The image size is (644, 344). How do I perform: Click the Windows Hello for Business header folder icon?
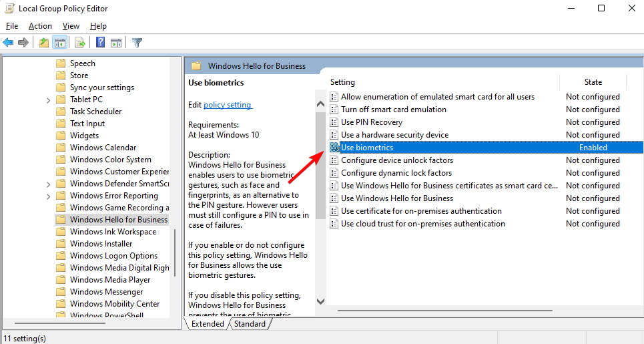pos(196,65)
